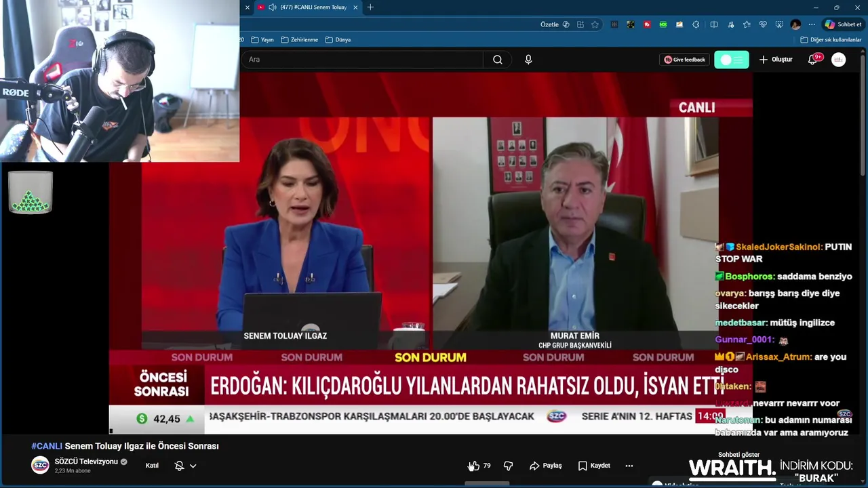
Task: Click Sohbeti göster button
Action: (x=738, y=455)
